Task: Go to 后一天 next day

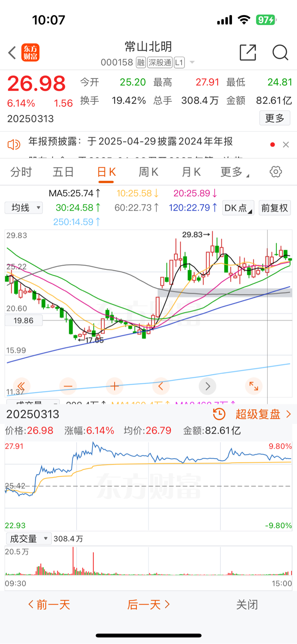Action: pyautogui.click(x=148, y=605)
